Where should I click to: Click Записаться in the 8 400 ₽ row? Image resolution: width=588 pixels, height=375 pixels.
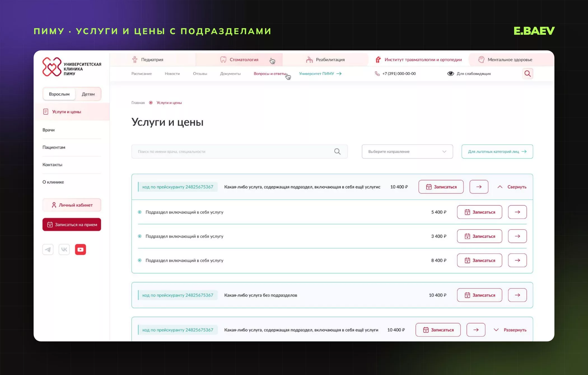pos(480,260)
